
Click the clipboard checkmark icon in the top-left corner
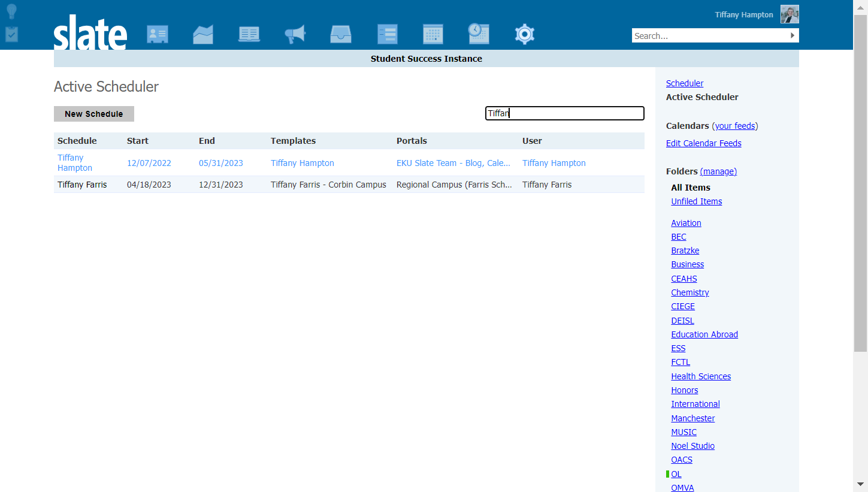(x=11, y=34)
